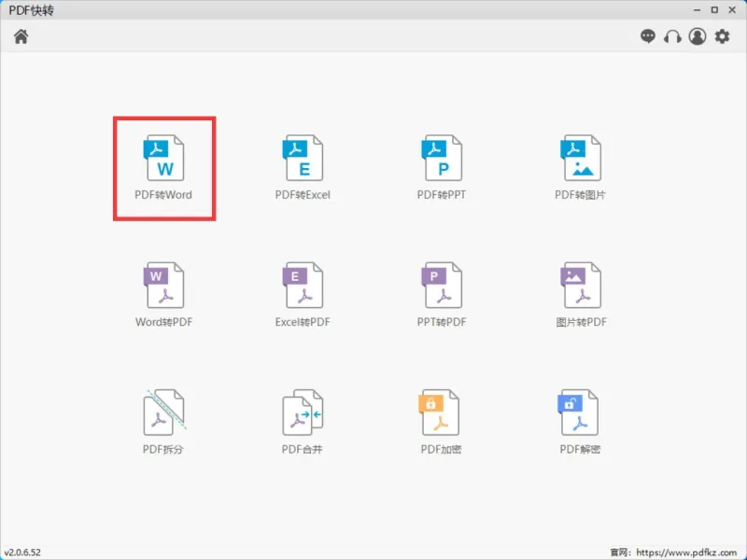Open the chat message bubble icon
747x560 pixels.
pyautogui.click(x=647, y=36)
